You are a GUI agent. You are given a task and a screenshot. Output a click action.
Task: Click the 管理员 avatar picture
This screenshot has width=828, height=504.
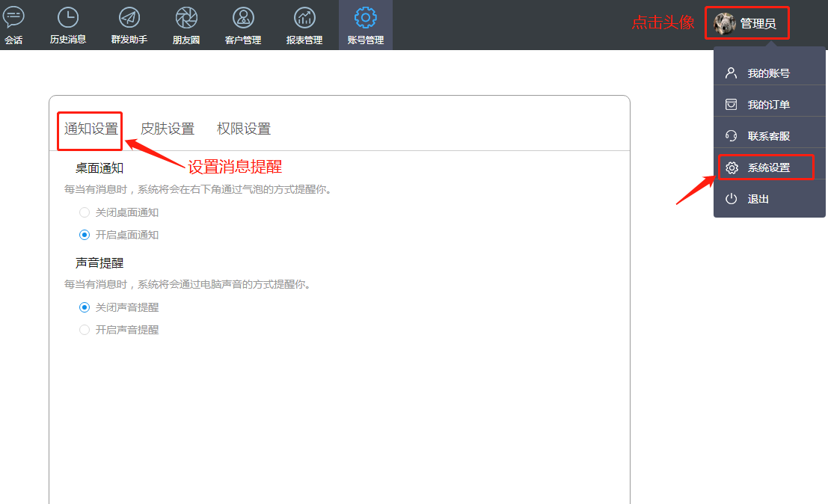[725, 24]
